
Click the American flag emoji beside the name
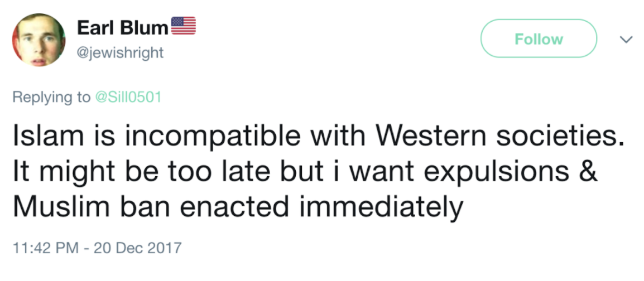point(183,26)
